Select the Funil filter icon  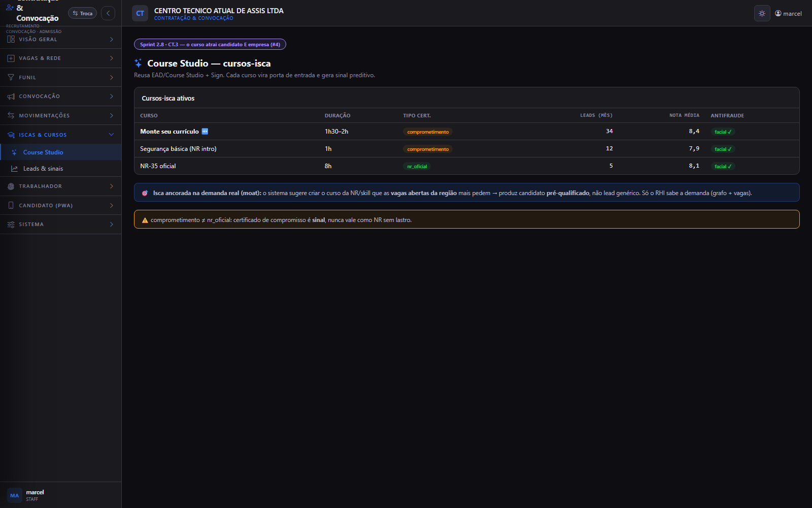(x=11, y=77)
